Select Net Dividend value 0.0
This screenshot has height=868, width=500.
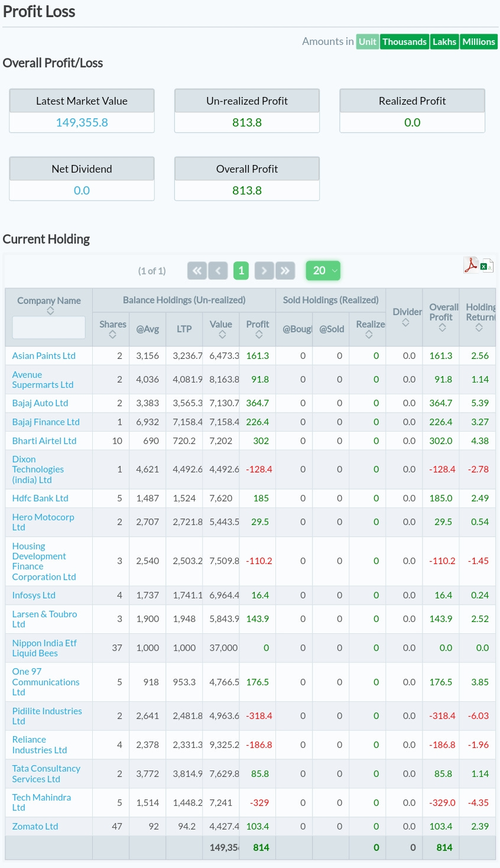coord(82,190)
